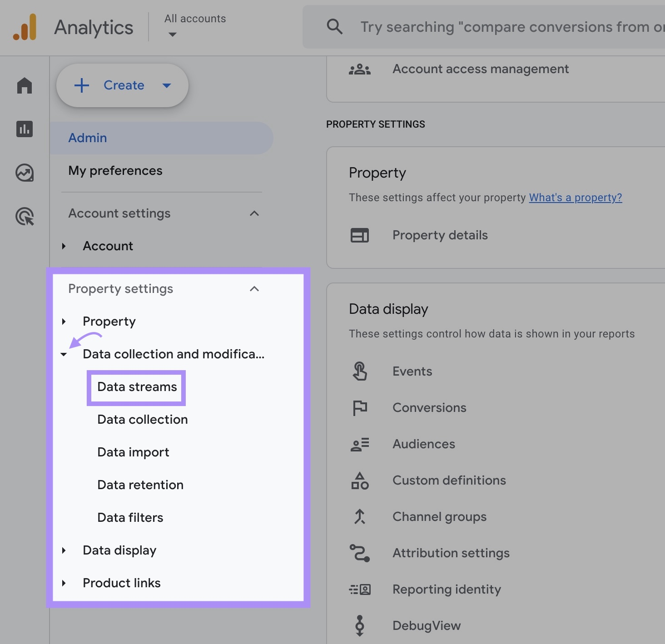This screenshot has height=644, width=665.
Task: Click the search magnifier icon
Action: (x=334, y=26)
